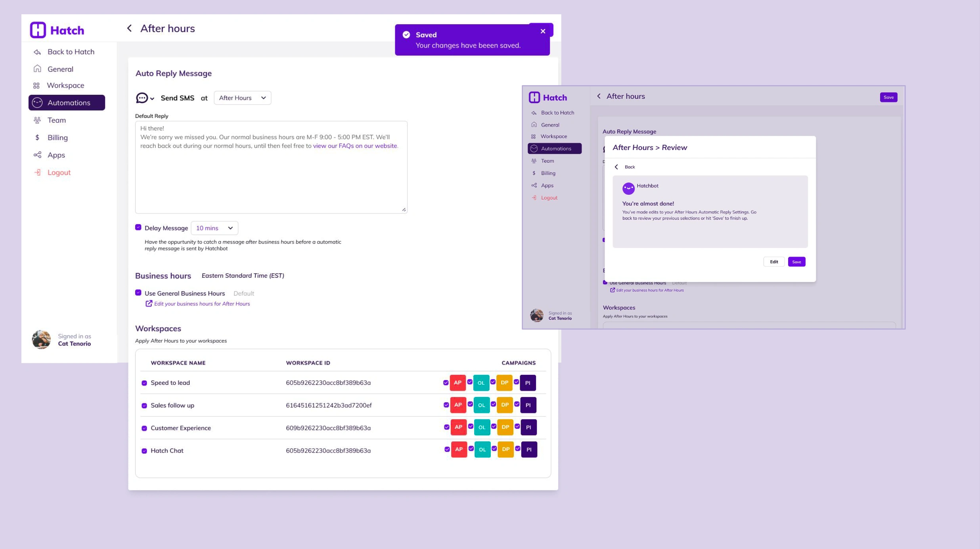Open the 10 mins delay dropdown
The image size is (980, 549).
click(214, 228)
